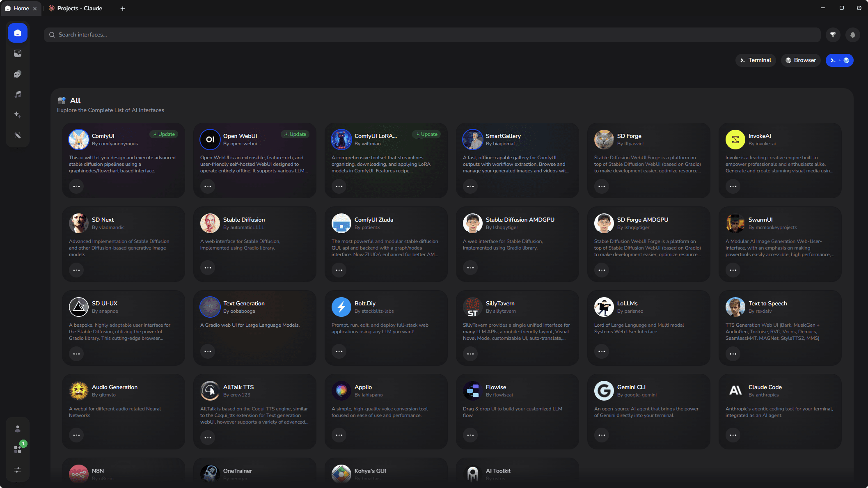Close the Home tab

35,9
